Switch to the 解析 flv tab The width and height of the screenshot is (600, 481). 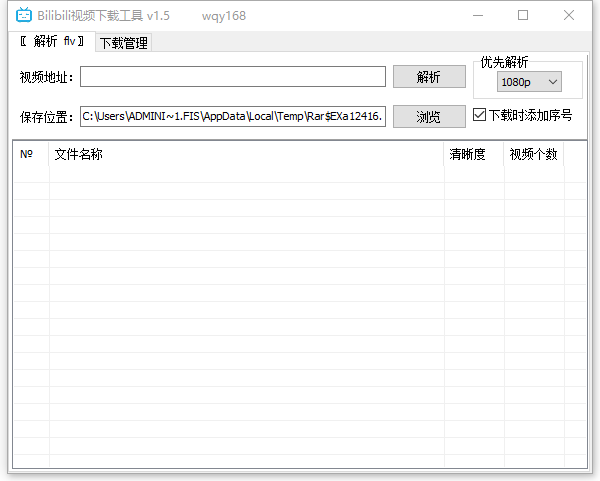point(52,41)
